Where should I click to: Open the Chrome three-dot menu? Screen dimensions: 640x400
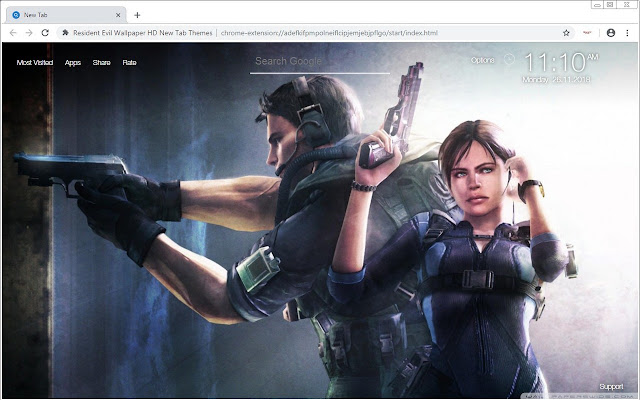[627, 33]
